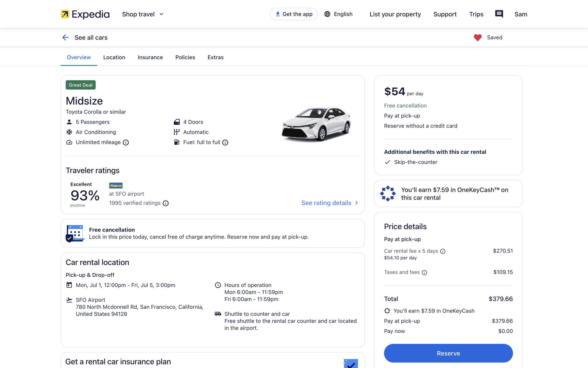Viewport: 588px width, 368px height.
Task: Click the Pay now $0.00 value
Action: (505, 331)
